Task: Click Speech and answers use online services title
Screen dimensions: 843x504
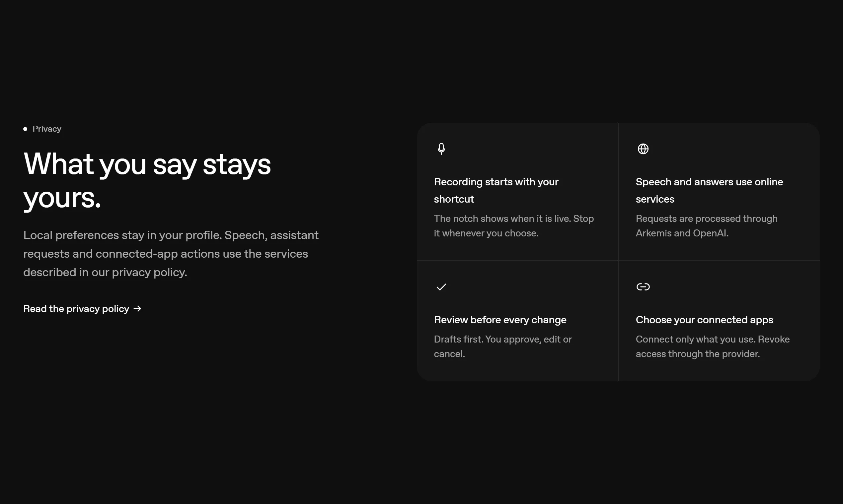Action: tap(709, 190)
